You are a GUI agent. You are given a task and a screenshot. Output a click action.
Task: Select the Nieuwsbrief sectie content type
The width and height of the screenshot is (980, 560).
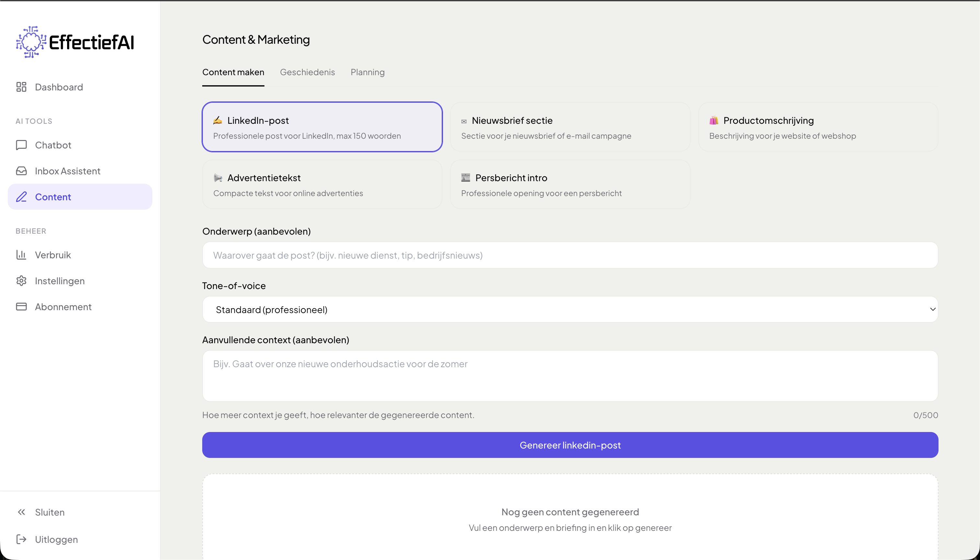(570, 127)
